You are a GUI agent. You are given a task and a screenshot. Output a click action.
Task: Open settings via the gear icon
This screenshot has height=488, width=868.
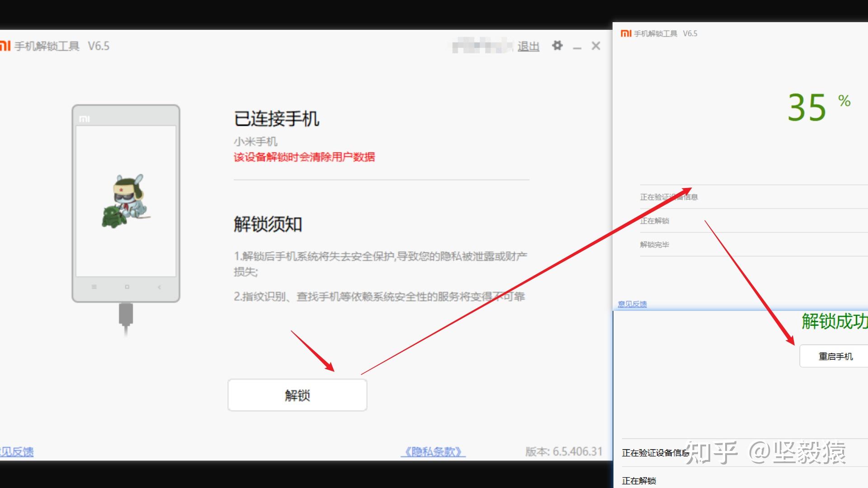[557, 46]
